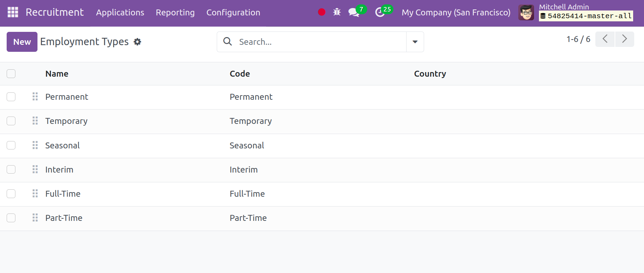Click the Employment Types gear settings icon
This screenshot has width=644, height=273.
(138, 42)
